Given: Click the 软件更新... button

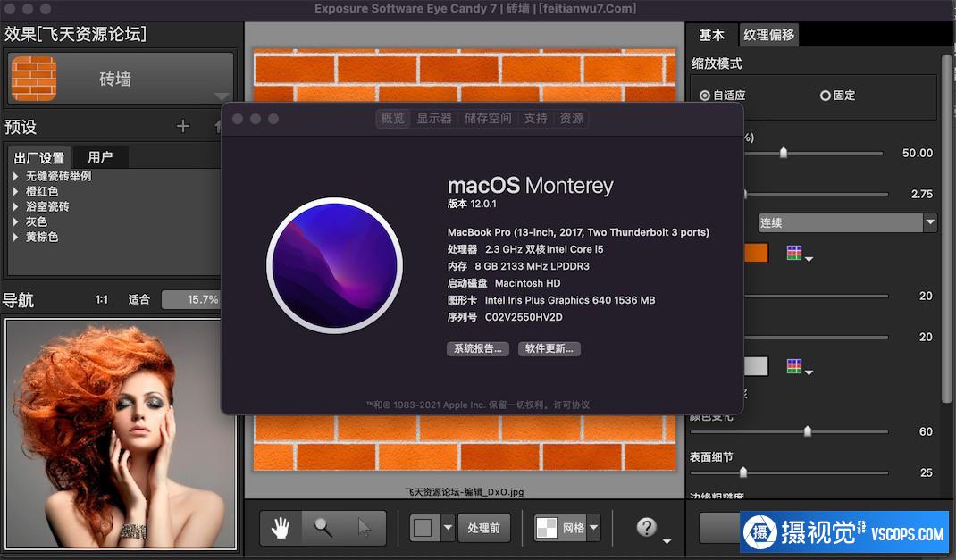Looking at the screenshot, I should pos(549,348).
